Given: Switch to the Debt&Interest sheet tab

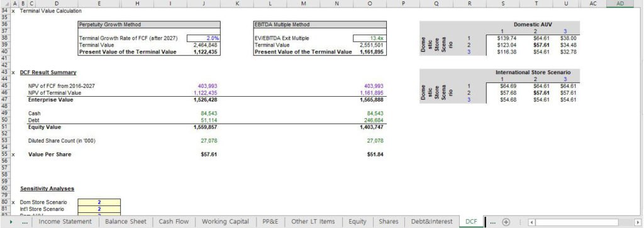Looking at the screenshot, I should 431,222.
